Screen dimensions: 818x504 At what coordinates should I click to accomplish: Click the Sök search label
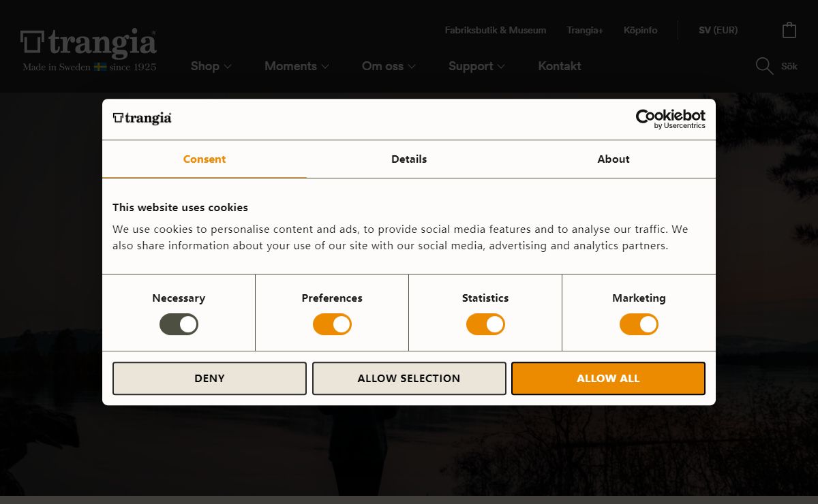point(789,66)
